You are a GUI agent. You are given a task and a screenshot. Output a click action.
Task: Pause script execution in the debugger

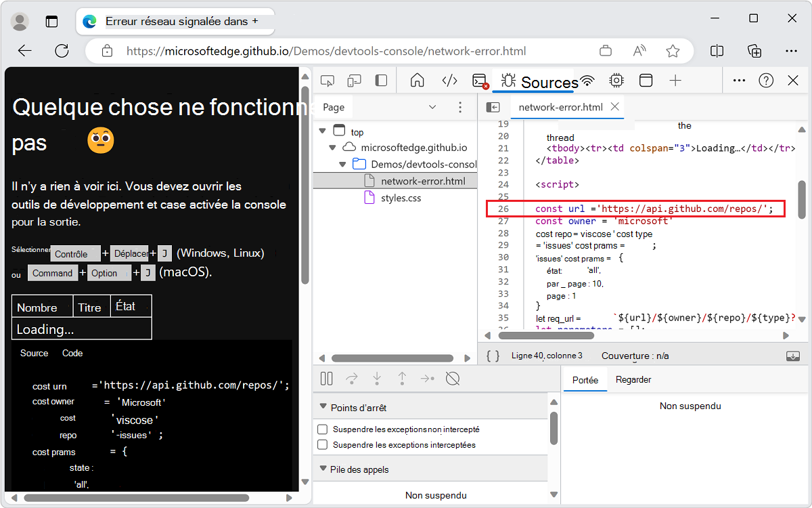click(328, 379)
